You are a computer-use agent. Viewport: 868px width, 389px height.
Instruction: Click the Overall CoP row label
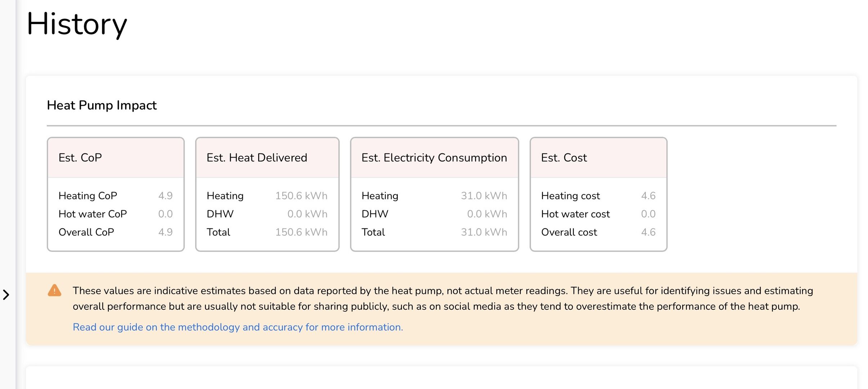pos(86,232)
